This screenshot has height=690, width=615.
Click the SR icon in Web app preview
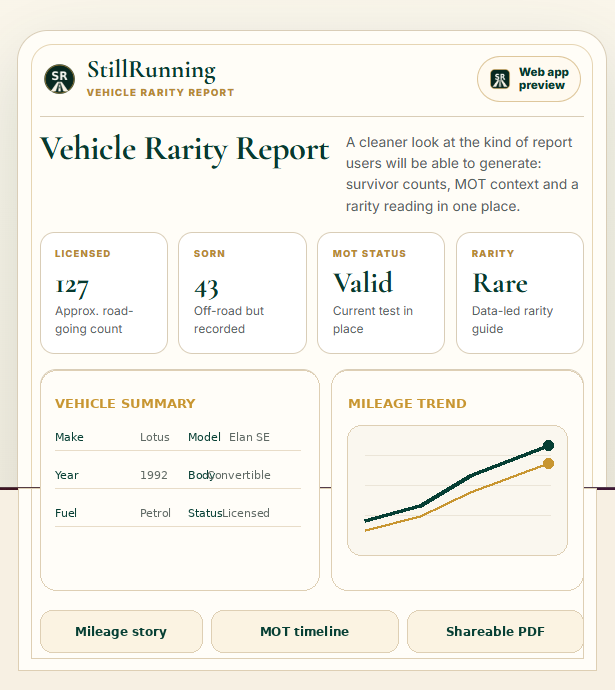click(500, 79)
